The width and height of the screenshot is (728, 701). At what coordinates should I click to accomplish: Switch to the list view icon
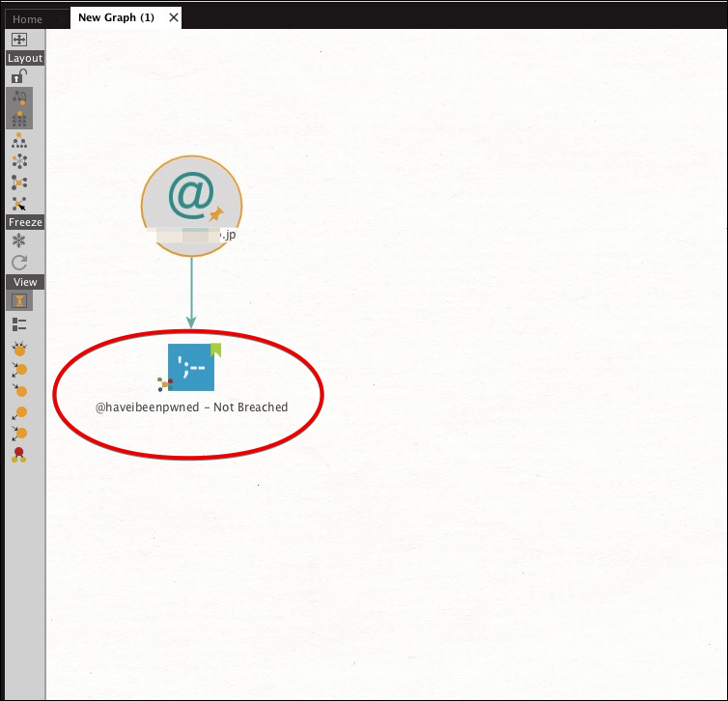[x=19, y=324]
